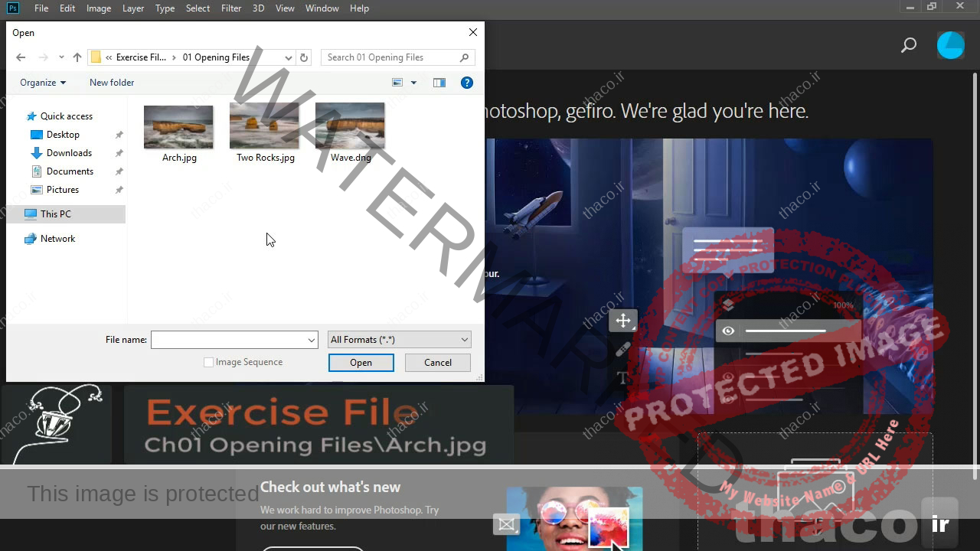The height and width of the screenshot is (551, 980).
Task: Expand the address bar history dropdown
Action: pyautogui.click(x=288, y=57)
